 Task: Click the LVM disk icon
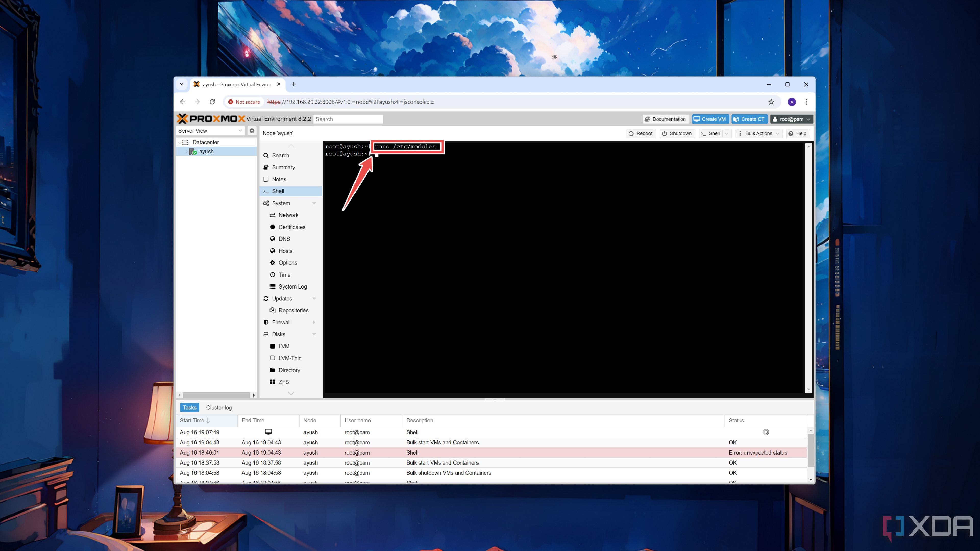273,346
